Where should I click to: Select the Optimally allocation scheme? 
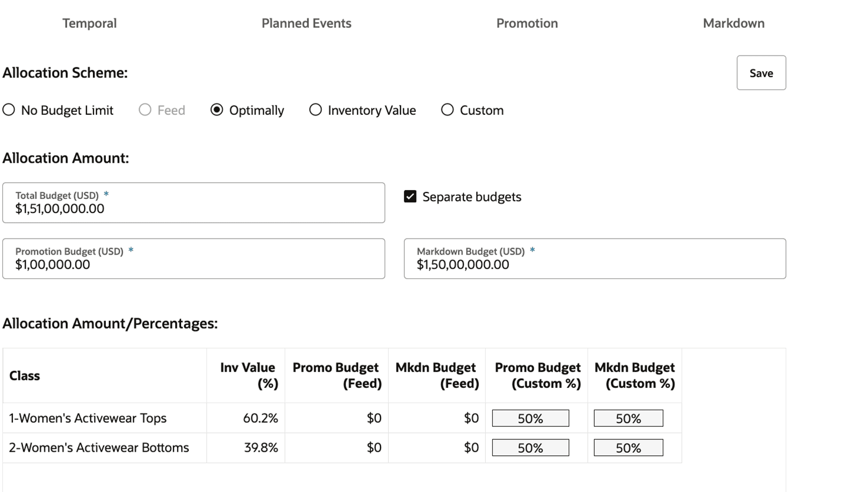click(217, 110)
